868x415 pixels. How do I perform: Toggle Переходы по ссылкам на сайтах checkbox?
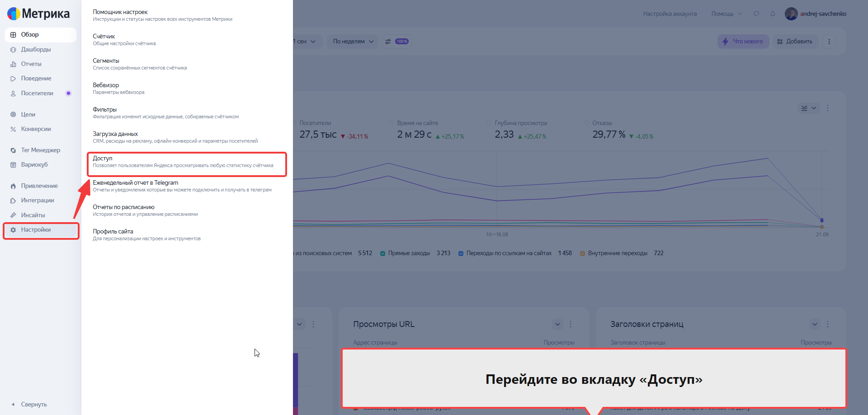click(461, 253)
